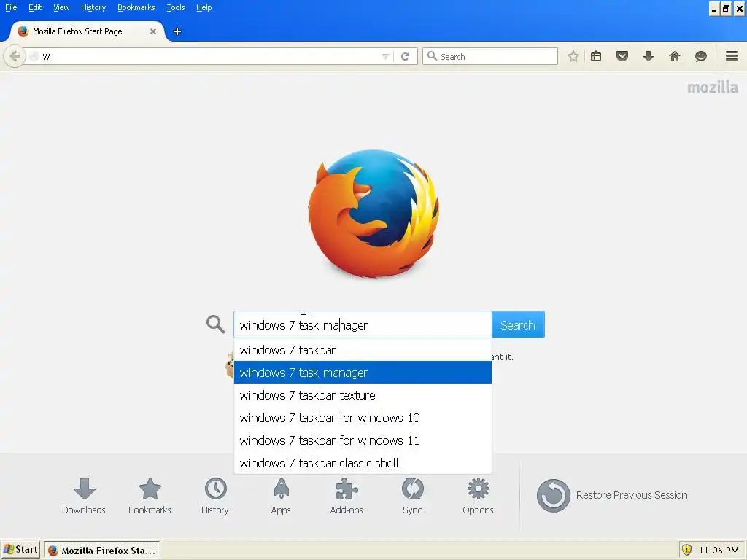This screenshot has height=560, width=747.
Task: Click the blue Search button
Action: pos(518,324)
